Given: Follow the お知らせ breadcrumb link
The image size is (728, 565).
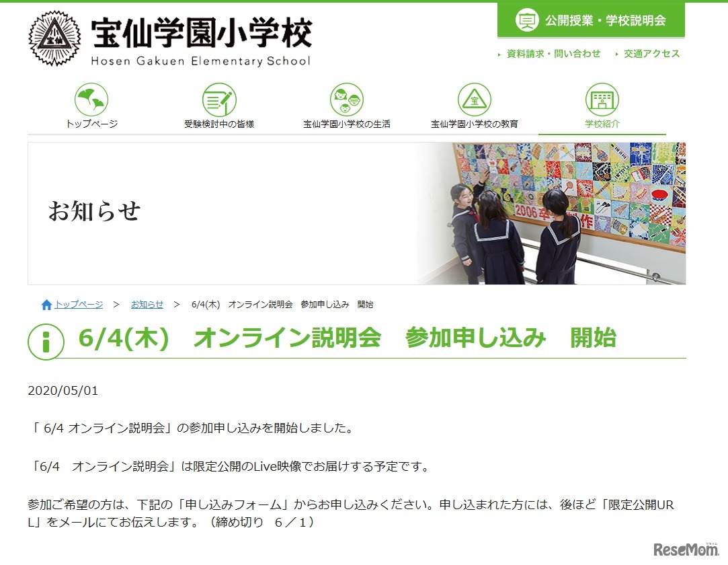Looking at the screenshot, I should (x=147, y=304).
